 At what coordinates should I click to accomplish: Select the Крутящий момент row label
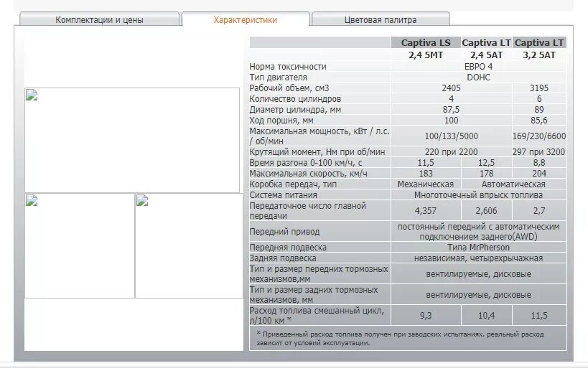click(x=317, y=152)
